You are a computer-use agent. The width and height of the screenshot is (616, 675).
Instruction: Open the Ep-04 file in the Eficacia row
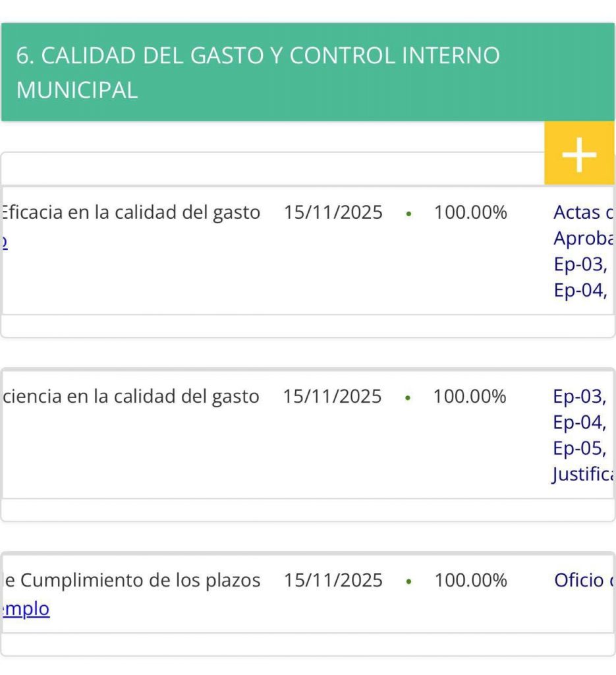580,291
